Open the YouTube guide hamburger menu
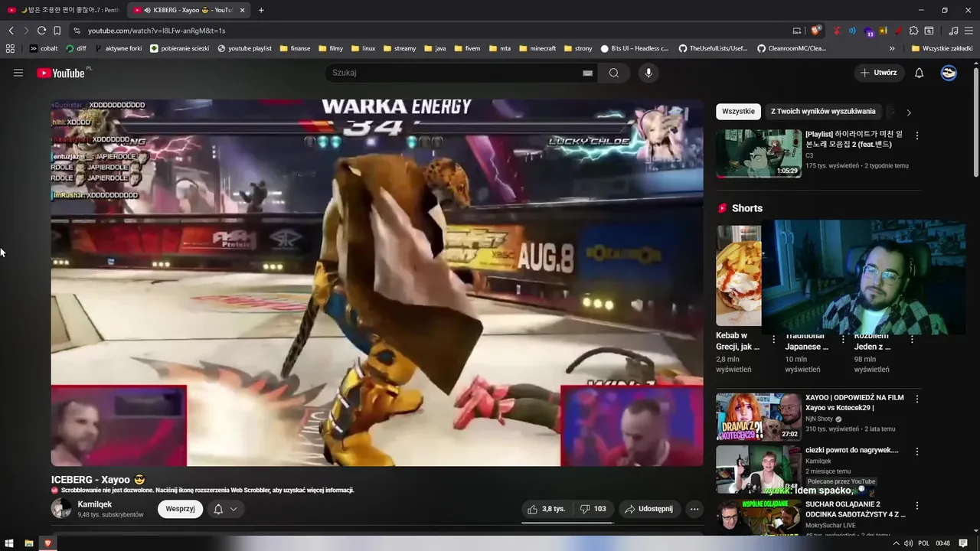This screenshot has height=551, width=980. (18, 73)
